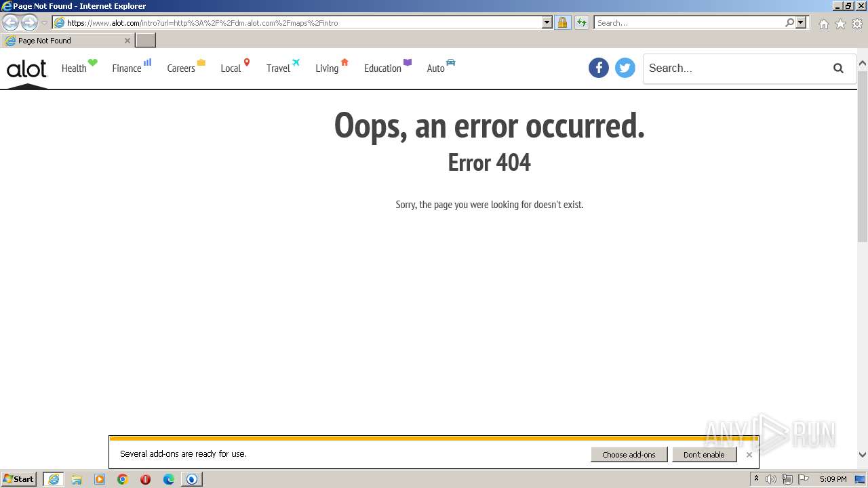This screenshot has width=868, height=488.
Task: Click the address bar URL
Action: pos(202,22)
